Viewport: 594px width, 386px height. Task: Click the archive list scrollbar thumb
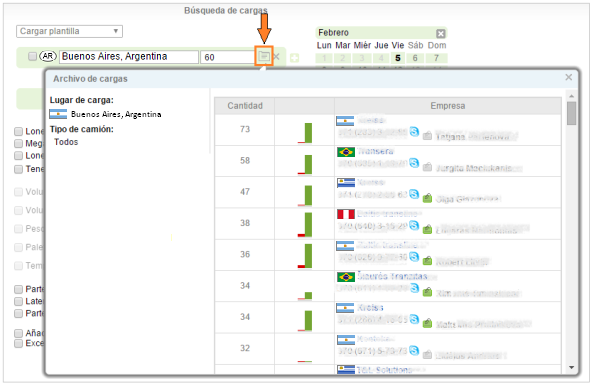pos(572,113)
